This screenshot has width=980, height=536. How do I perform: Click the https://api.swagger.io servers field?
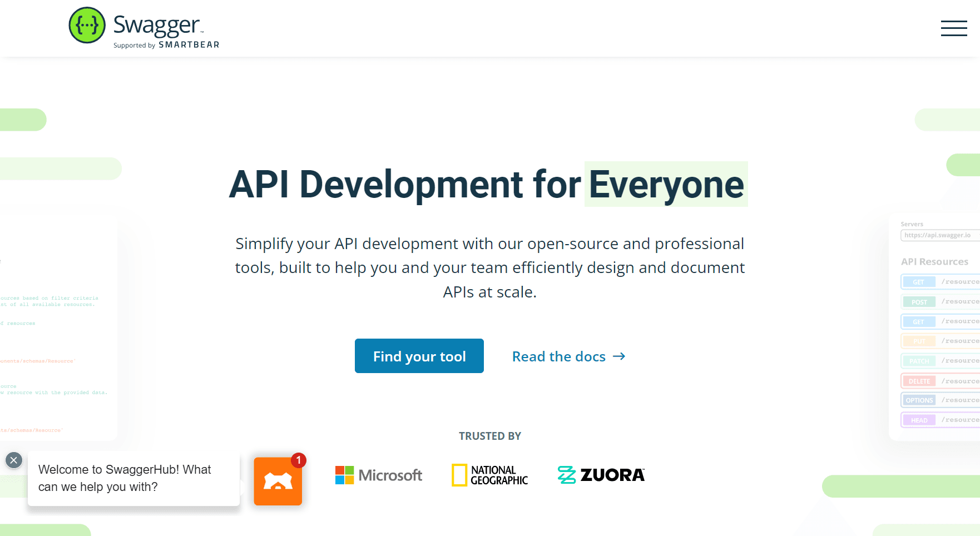940,236
